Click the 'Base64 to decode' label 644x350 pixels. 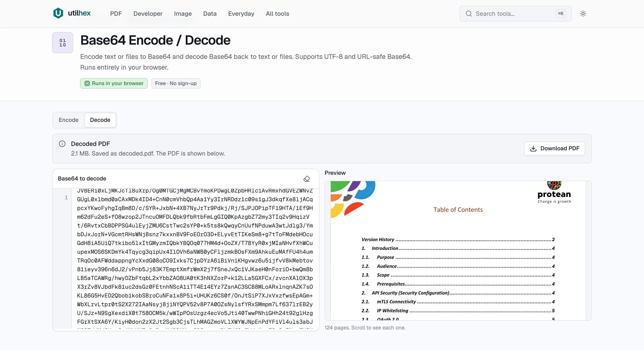(x=82, y=178)
